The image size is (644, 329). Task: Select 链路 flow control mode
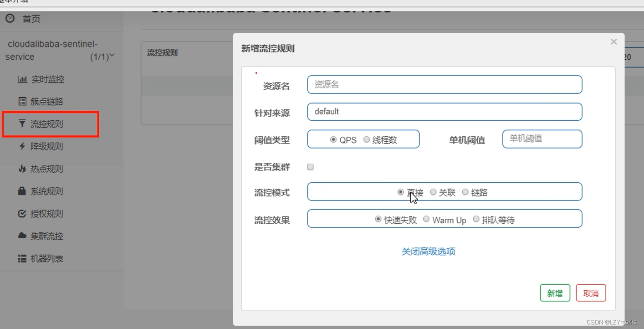click(465, 192)
